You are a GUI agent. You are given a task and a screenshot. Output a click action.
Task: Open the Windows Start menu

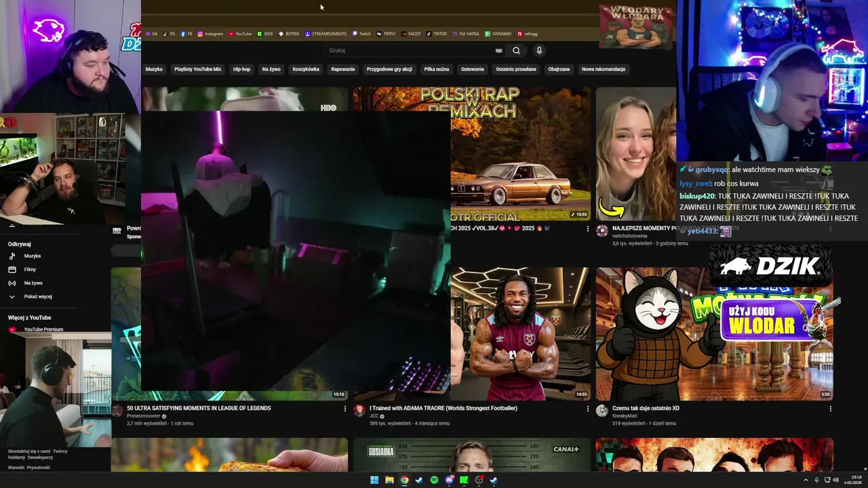pos(374,480)
